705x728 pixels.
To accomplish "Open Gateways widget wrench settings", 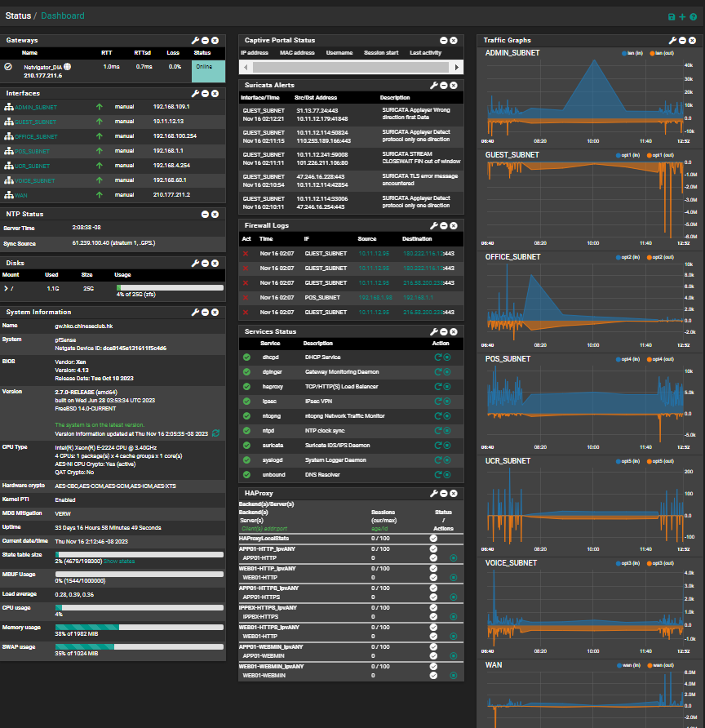I will 195,40.
